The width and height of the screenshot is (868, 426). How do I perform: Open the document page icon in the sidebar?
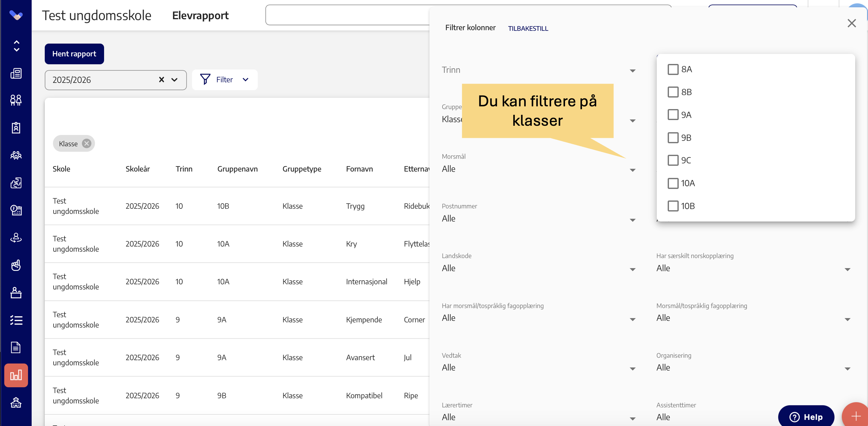tap(16, 348)
